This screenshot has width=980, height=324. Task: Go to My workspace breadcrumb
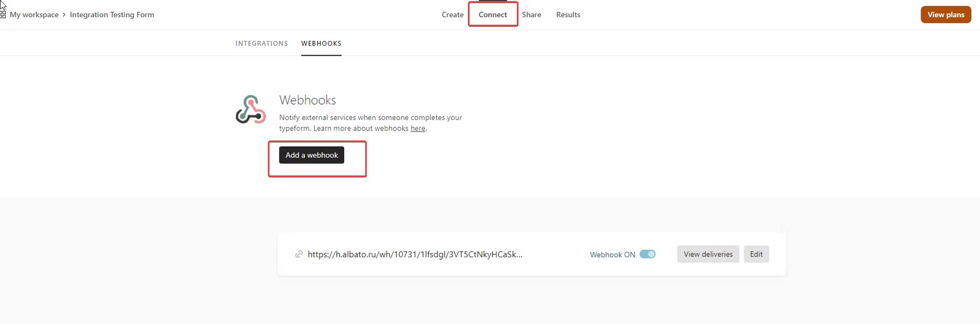[x=34, y=15]
